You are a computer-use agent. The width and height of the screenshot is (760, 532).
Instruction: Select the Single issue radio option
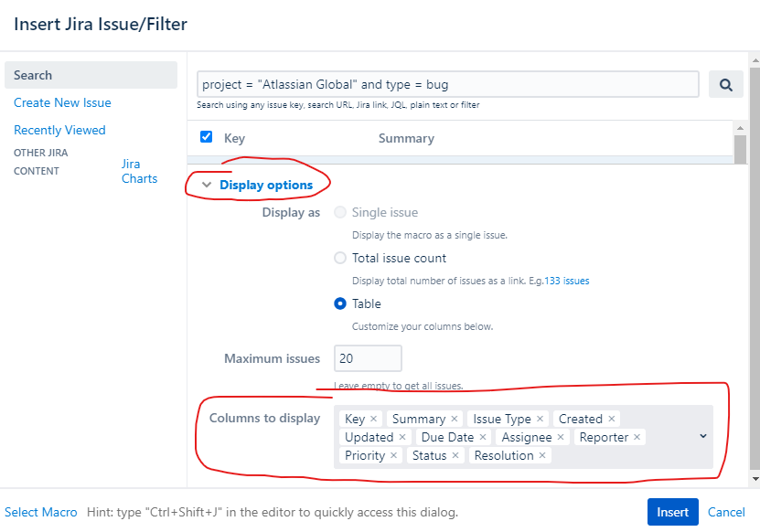click(x=340, y=212)
